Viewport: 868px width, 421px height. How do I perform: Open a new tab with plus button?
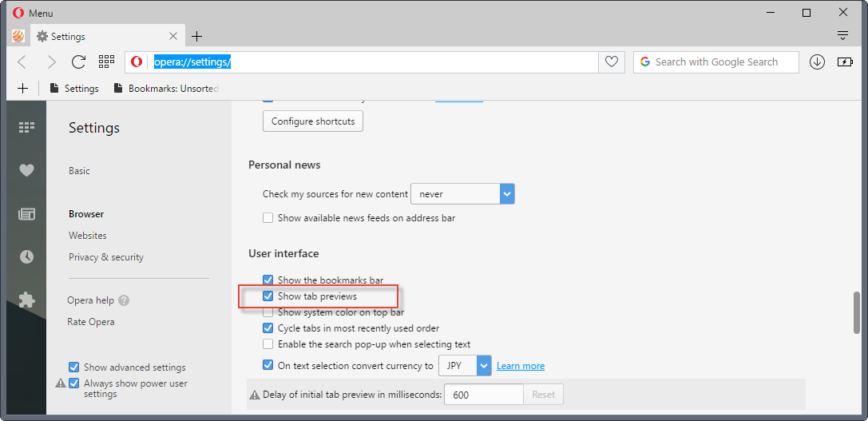coord(196,37)
